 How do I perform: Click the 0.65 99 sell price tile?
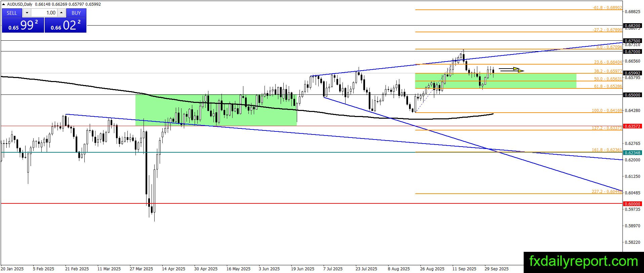point(23,25)
